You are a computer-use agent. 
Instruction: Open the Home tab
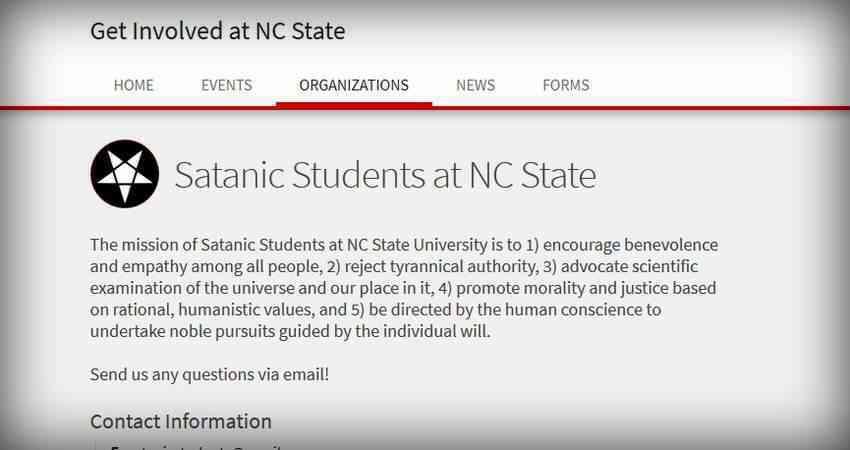pos(134,85)
